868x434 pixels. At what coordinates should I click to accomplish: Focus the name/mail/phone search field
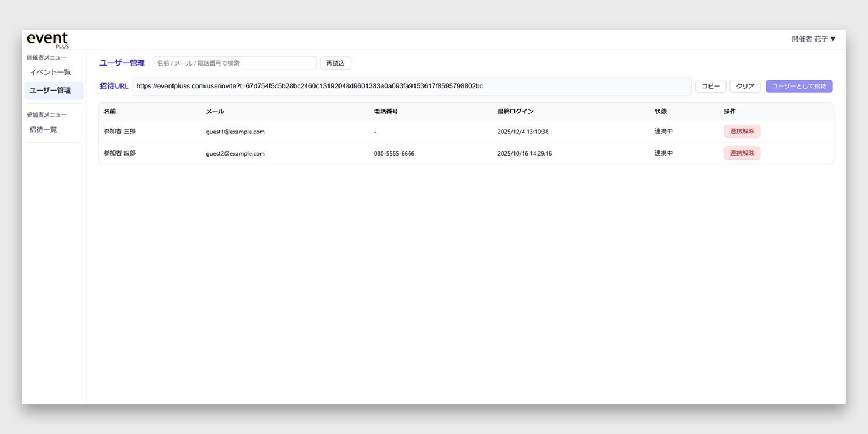[x=234, y=63]
